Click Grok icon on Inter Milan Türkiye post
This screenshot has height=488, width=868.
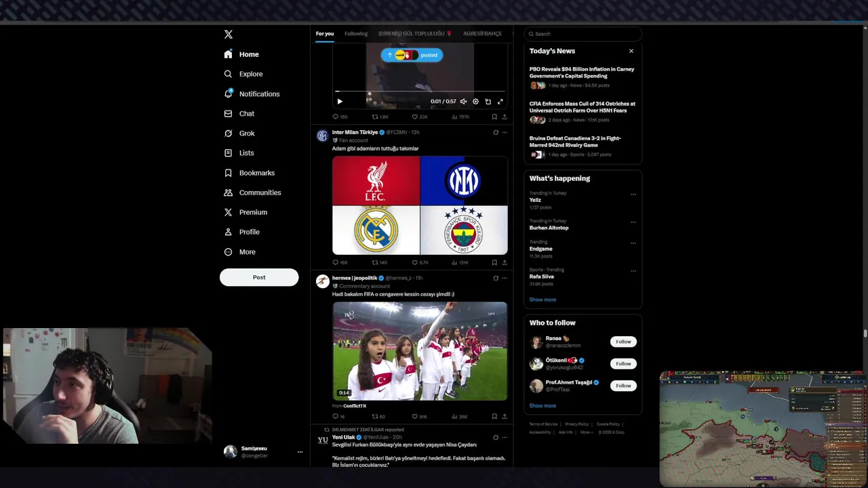click(496, 133)
